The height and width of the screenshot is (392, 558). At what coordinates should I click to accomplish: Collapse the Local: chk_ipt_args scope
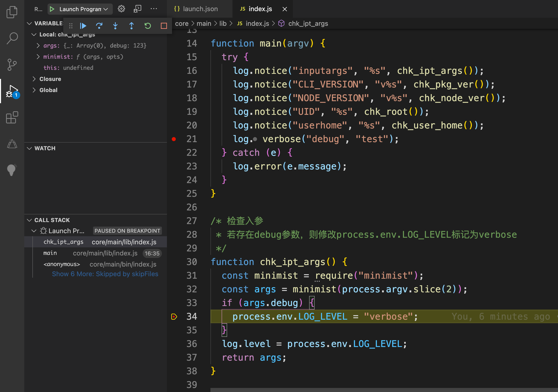click(34, 34)
